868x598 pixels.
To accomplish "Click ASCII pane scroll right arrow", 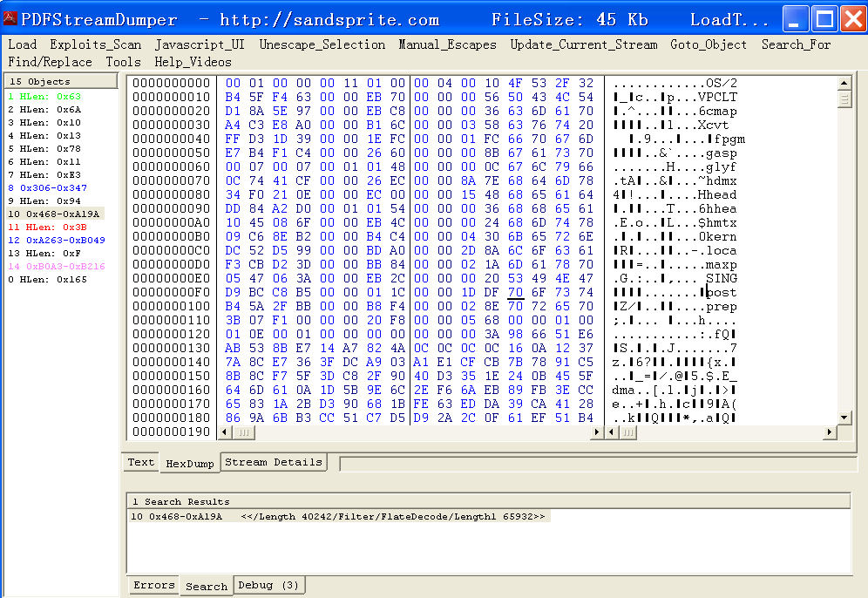I will click(x=829, y=432).
